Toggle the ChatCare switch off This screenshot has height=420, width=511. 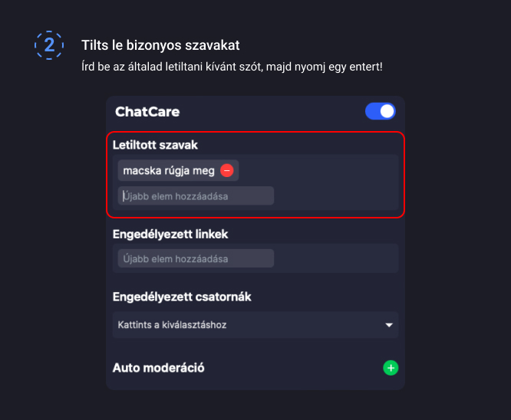(381, 111)
